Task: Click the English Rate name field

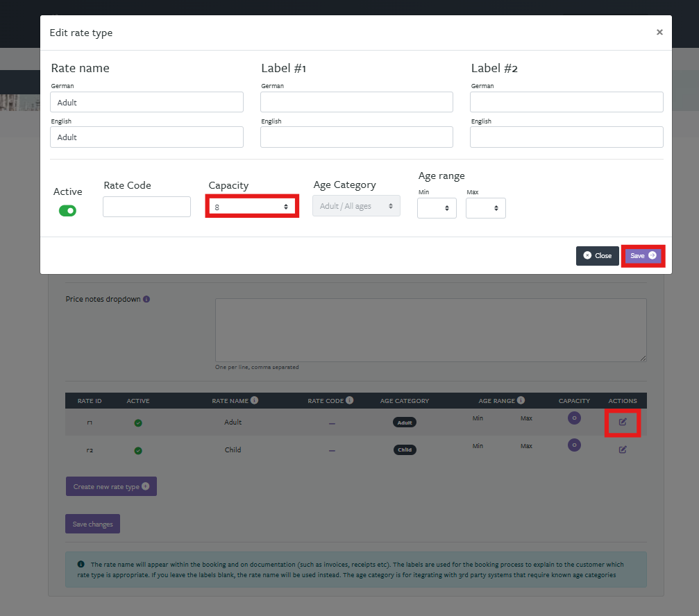Action: [x=146, y=137]
